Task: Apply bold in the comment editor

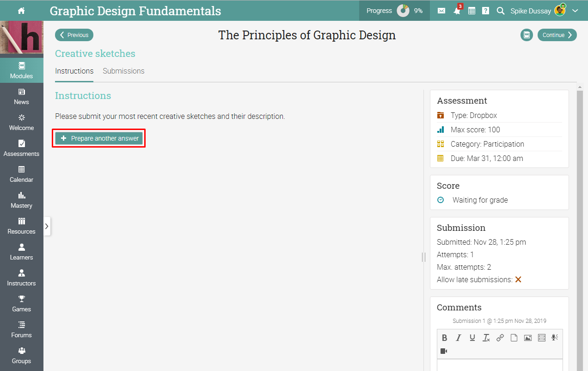Action: [444, 338]
